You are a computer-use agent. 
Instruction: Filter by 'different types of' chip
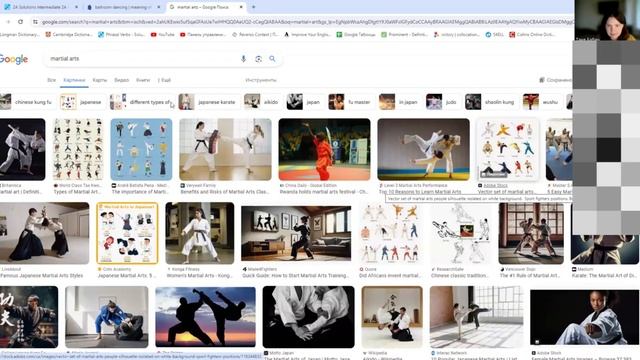[x=141, y=102]
